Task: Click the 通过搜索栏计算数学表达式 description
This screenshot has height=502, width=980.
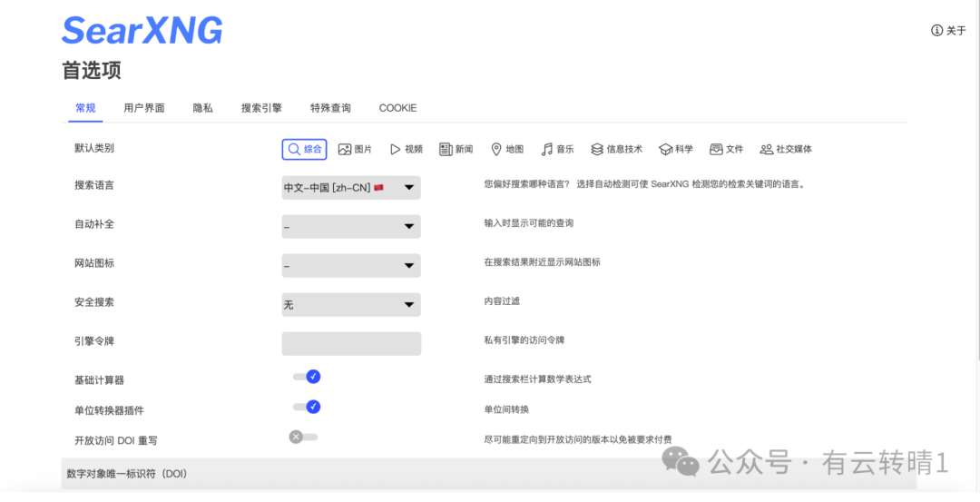Action: coord(537,379)
